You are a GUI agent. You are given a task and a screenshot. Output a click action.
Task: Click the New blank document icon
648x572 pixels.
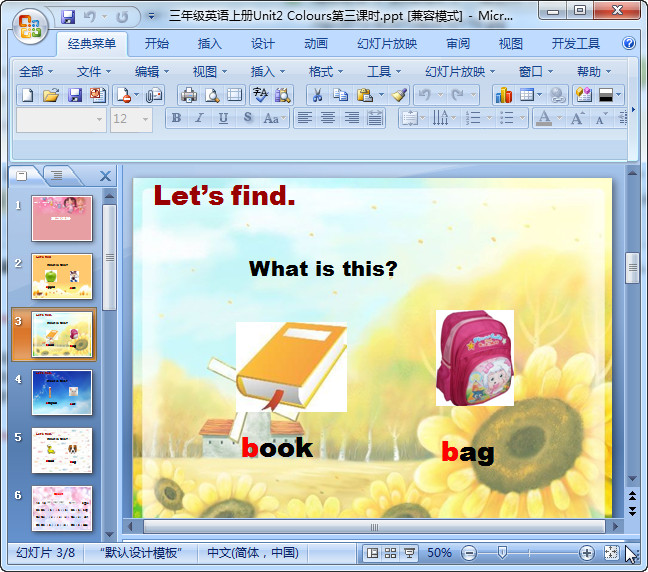click(x=27, y=95)
